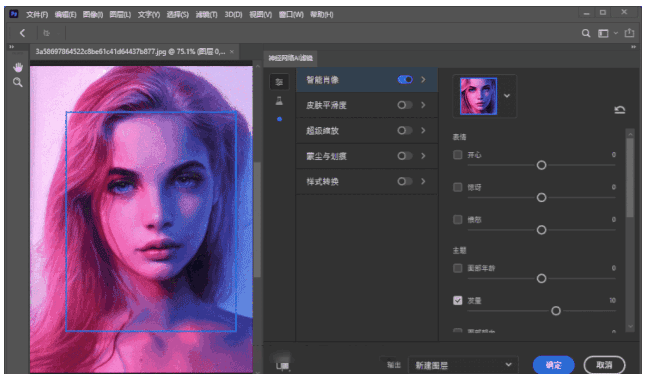
Task: Enable the 皮肤平滑度 filter toggle
Action: [x=405, y=105]
